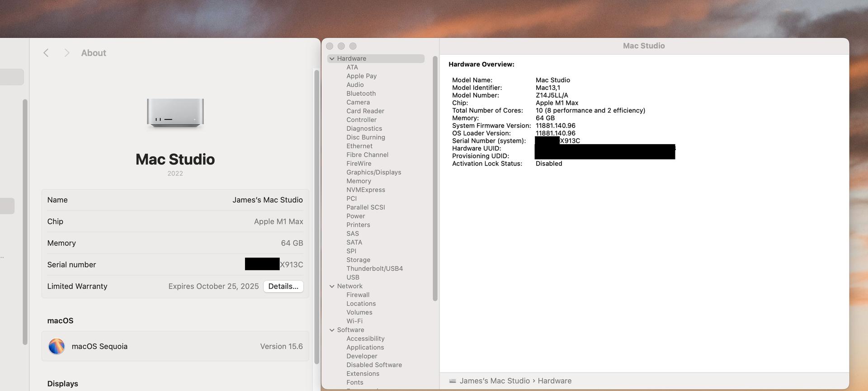The height and width of the screenshot is (391, 868).
Task: Select Firewall under Network
Action: click(x=358, y=295)
